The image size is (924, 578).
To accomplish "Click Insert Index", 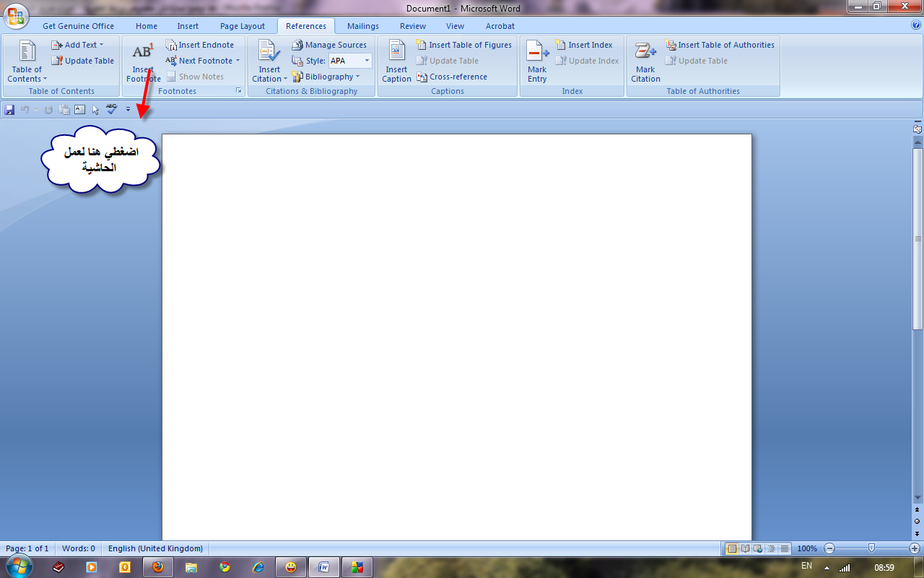I will tap(583, 45).
